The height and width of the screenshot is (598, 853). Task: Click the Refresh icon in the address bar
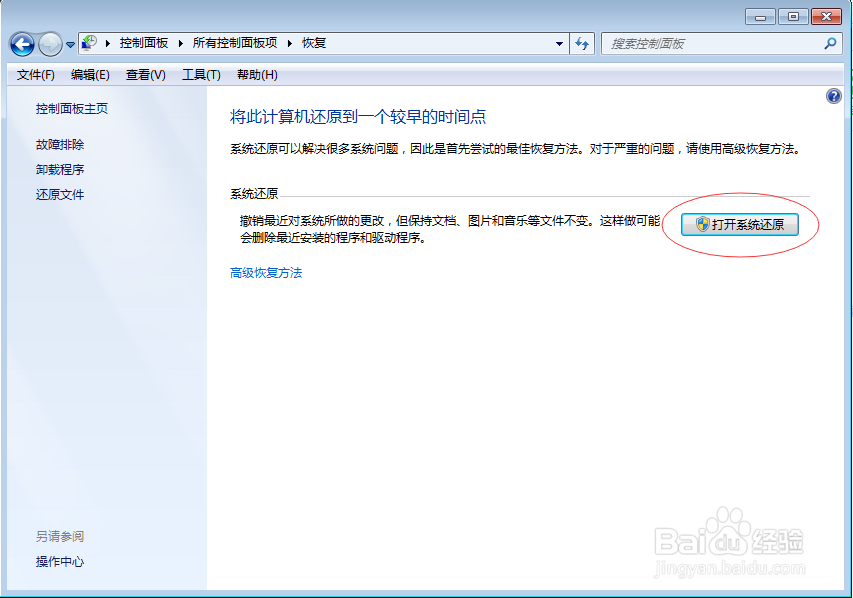[x=582, y=43]
